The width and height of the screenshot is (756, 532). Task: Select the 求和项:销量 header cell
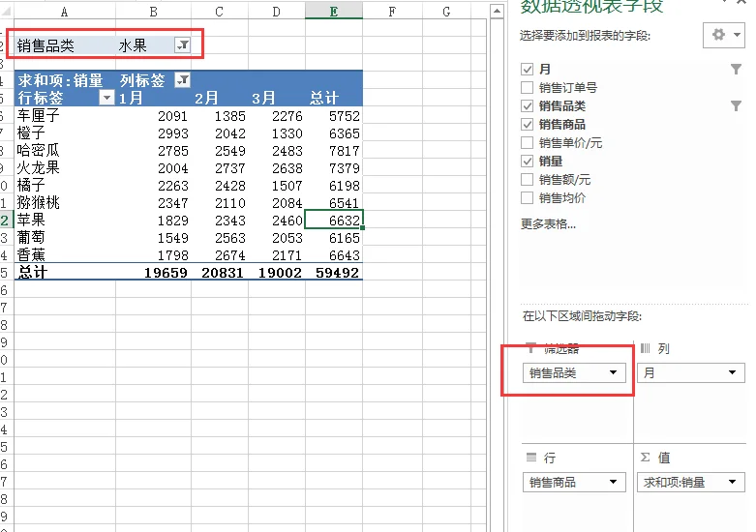[x=65, y=80]
